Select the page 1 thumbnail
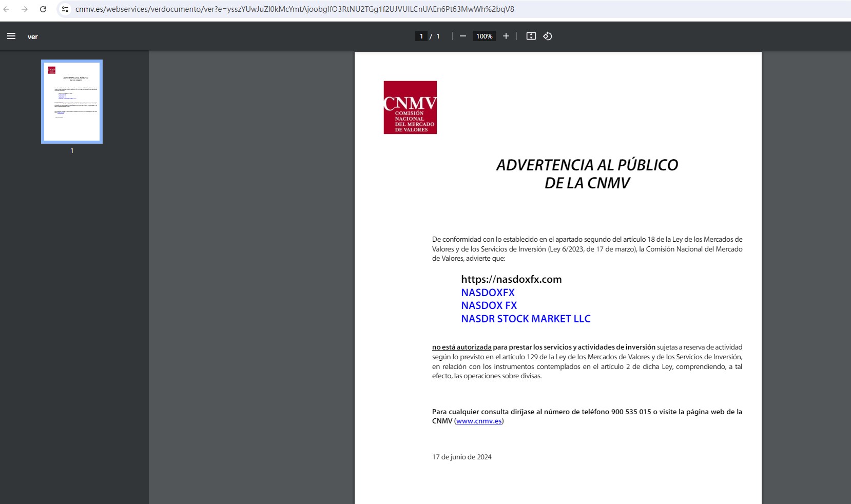 click(72, 102)
